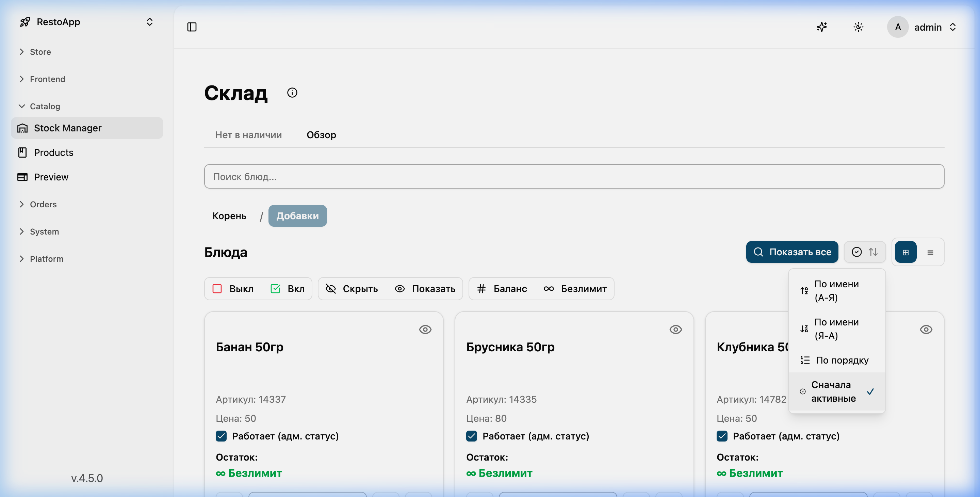Switch to list view icon
Viewport: 980px width, 497px height.
coord(930,252)
